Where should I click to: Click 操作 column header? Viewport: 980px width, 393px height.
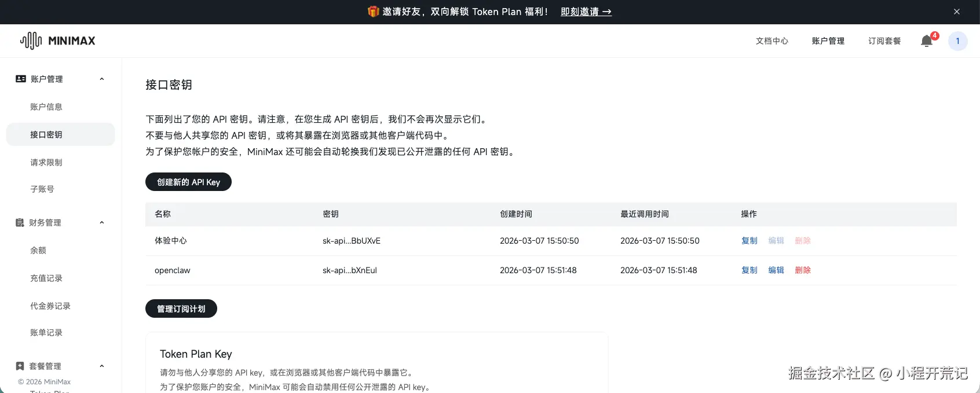tap(749, 214)
